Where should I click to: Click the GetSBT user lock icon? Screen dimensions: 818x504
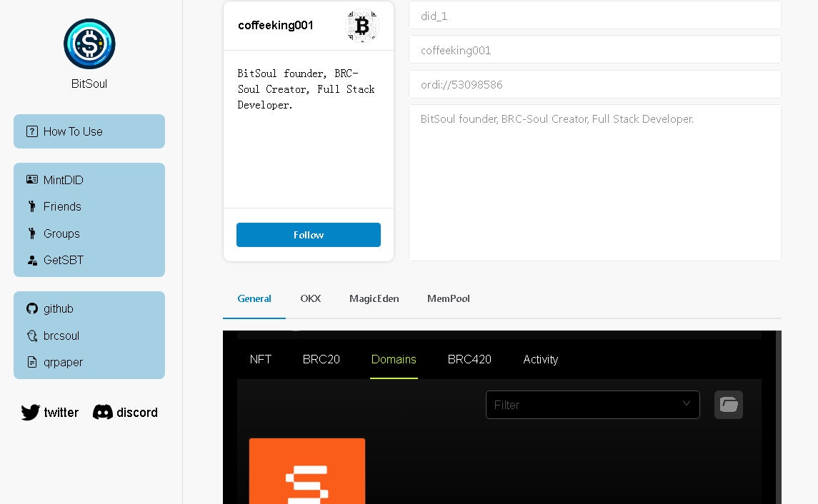coord(32,260)
